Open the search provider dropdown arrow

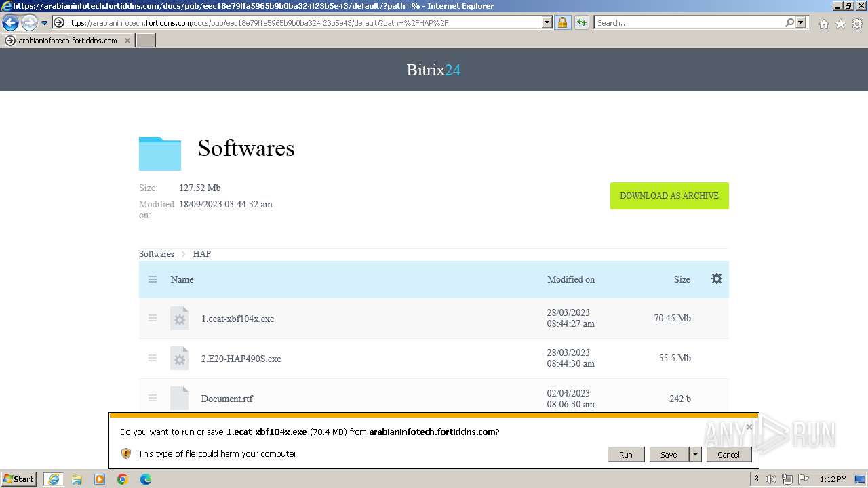(x=801, y=23)
